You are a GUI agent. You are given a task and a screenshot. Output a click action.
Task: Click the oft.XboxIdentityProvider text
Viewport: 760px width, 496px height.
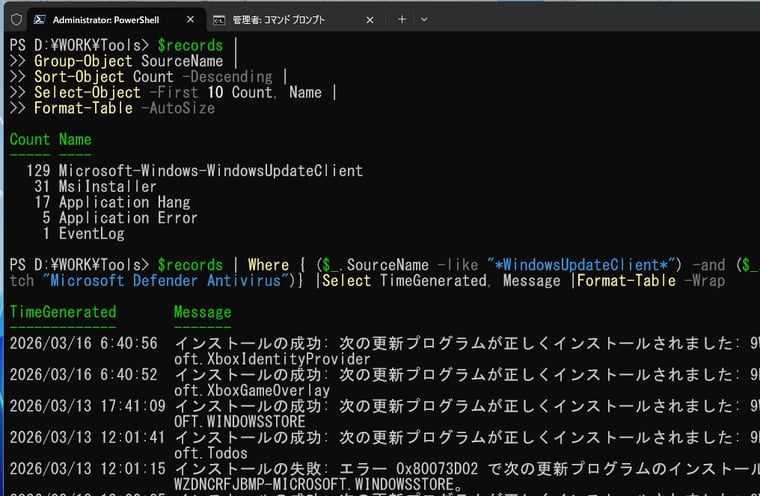pyautogui.click(x=272, y=359)
